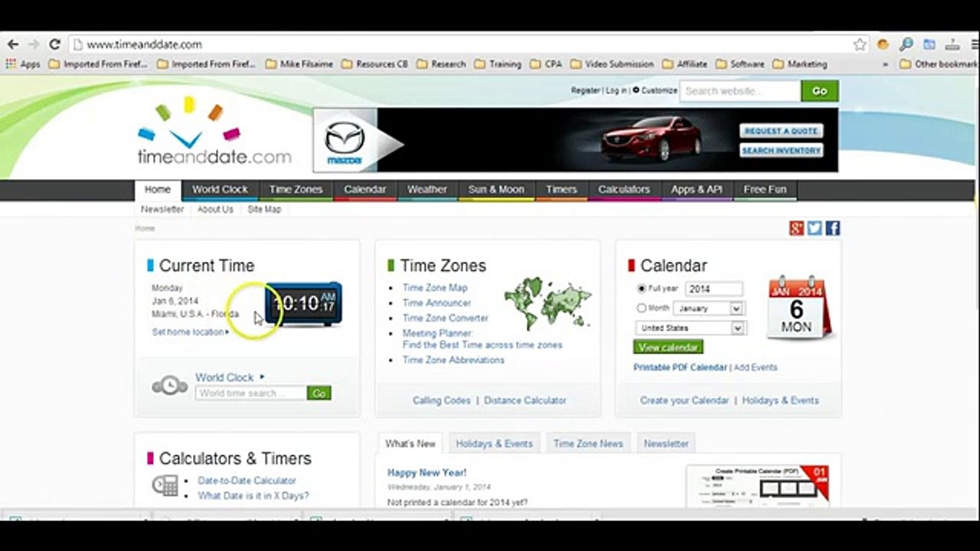Switch to the Holidays & Events news tab
This screenshot has height=551, width=980.
pyautogui.click(x=495, y=444)
